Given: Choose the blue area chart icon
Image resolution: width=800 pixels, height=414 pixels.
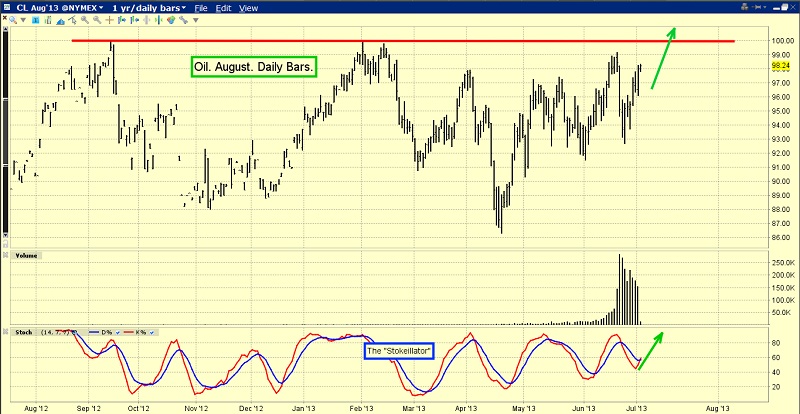Looking at the screenshot, I should pos(60,21).
